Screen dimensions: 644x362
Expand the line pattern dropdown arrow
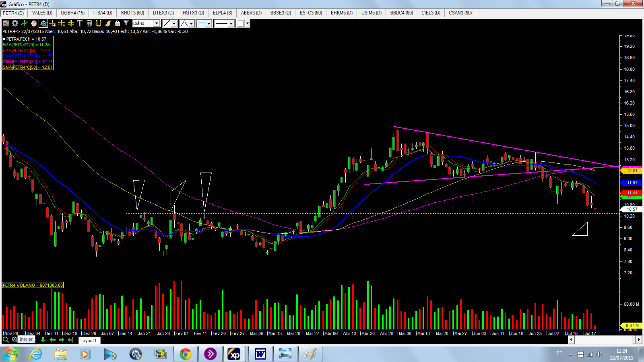[x=209, y=23]
